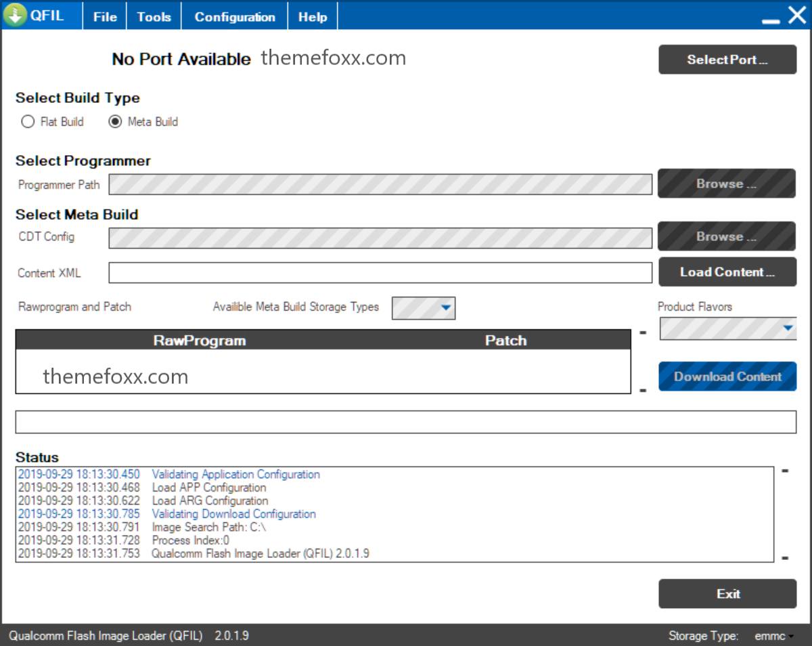Select the Process Index:0 log entry

[124, 540]
